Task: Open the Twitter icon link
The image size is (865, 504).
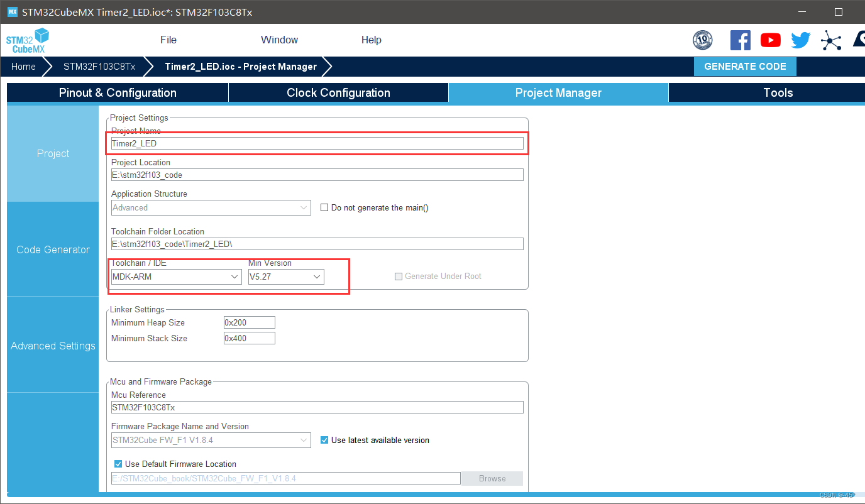Action: [x=801, y=40]
